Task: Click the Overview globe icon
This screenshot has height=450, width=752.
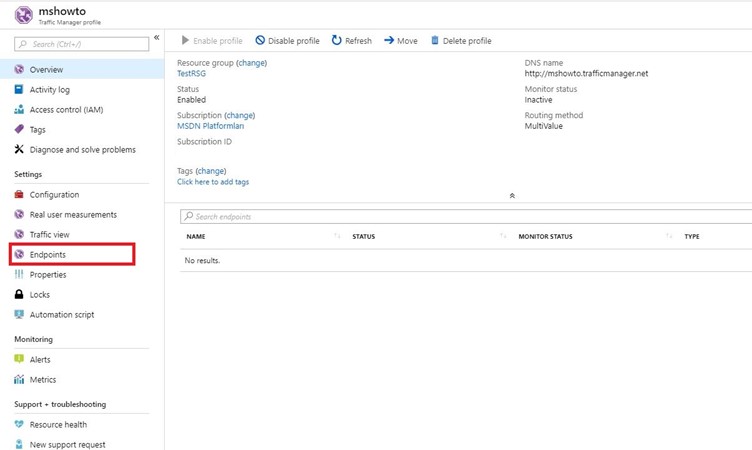Action: [x=19, y=70]
